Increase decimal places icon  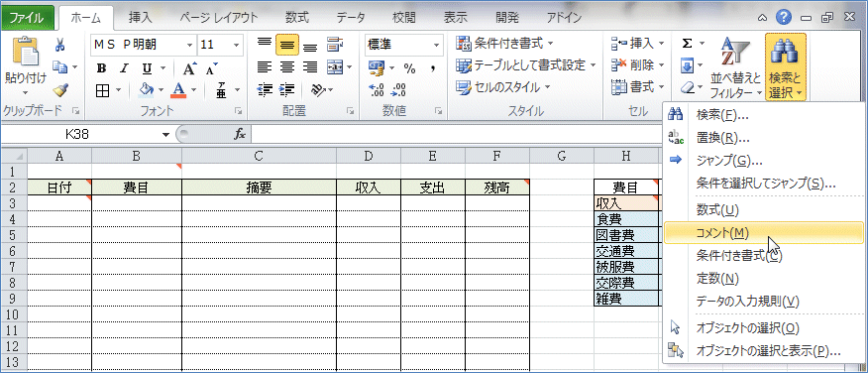pyautogui.click(x=377, y=90)
